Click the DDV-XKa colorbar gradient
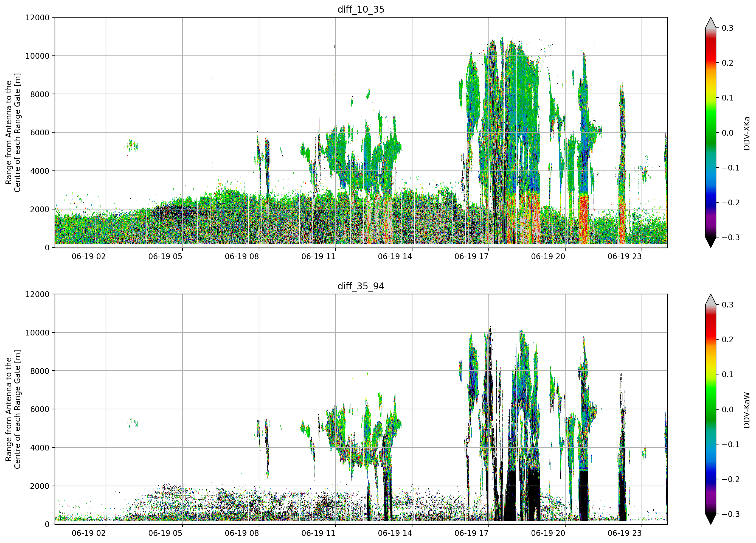This screenshot has height=543, width=756. (x=711, y=133)
